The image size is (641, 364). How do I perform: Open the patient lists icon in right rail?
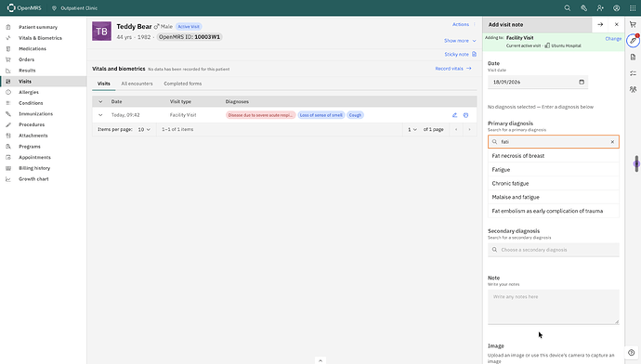point(633,73)
